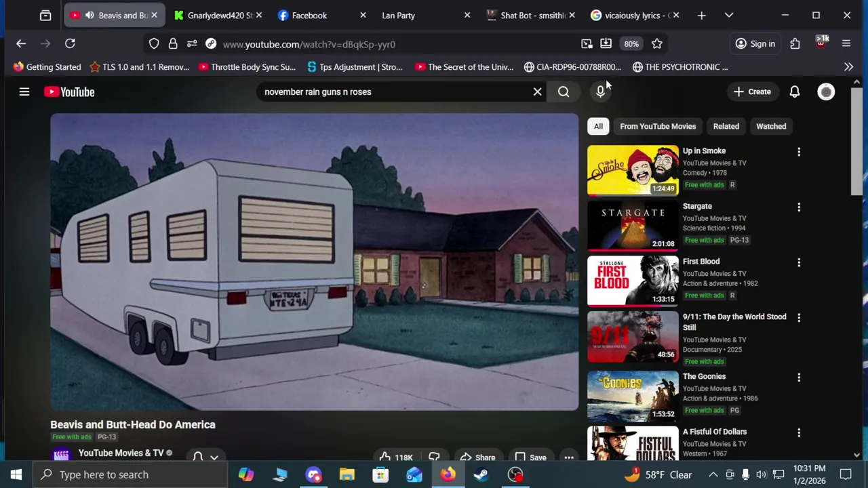Run search with the magnifier button
Image resolution: width=868 pixels, height=488 pixels.
coord(564,91)
